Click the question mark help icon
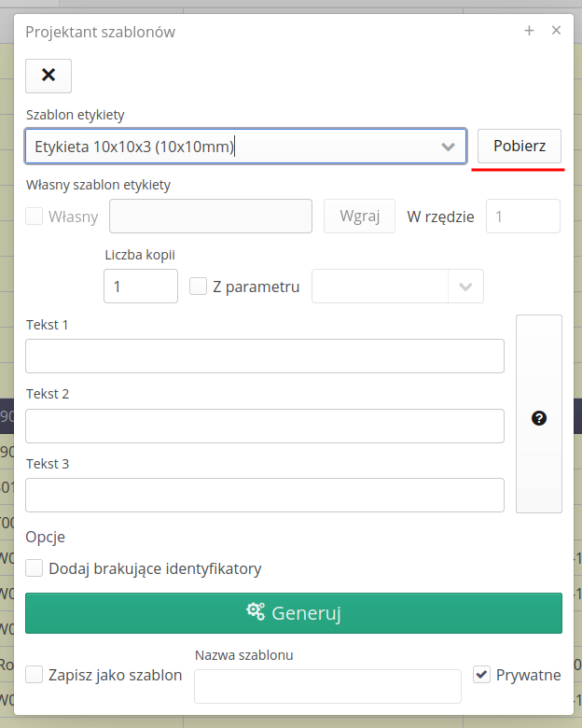The image size is (582, 728). coord(538,418)
